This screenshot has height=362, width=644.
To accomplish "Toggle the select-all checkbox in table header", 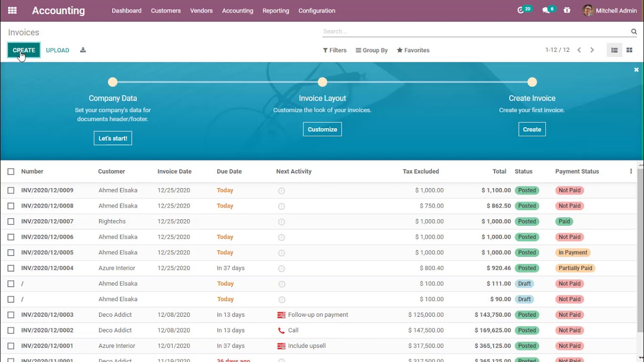I will (11, 171).
